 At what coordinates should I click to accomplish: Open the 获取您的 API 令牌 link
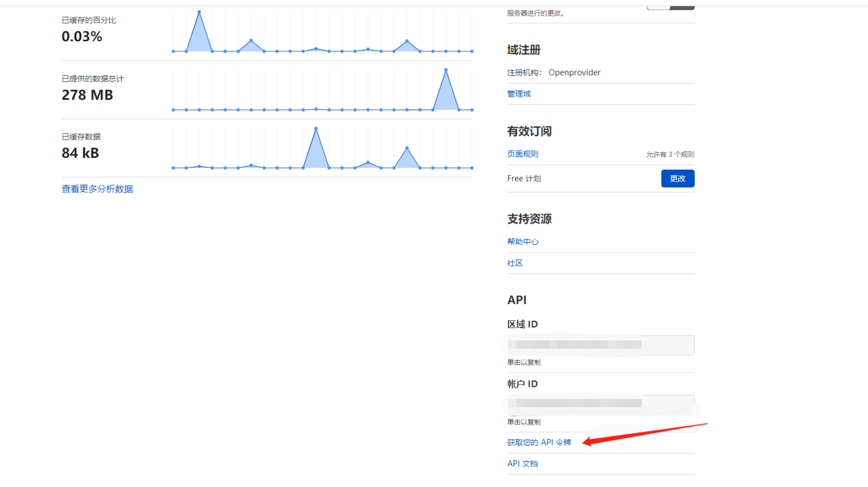539,442
